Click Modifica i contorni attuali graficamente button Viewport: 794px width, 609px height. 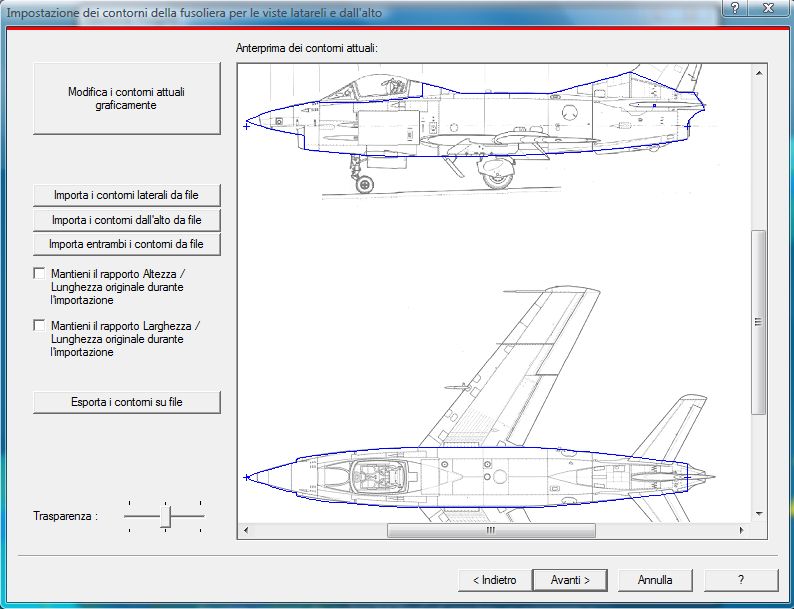[126, 98]
